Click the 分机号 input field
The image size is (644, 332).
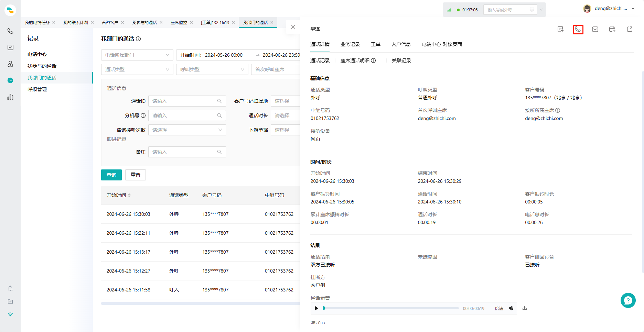click(187, 115)
